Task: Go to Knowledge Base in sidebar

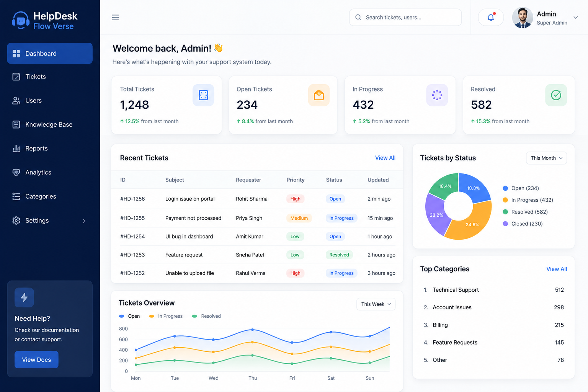Action: point(50,124)
